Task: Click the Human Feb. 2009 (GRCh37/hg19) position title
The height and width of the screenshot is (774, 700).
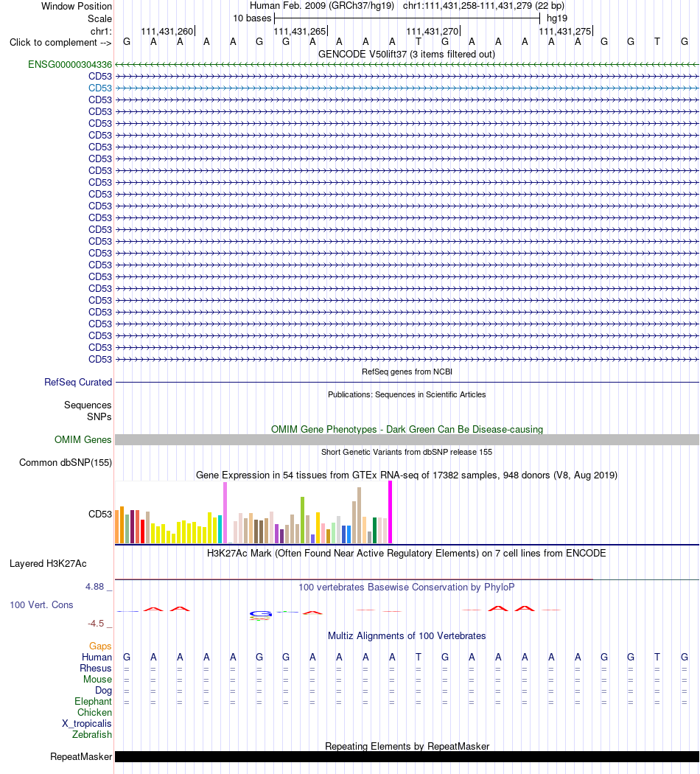Action: pos(322,6)
